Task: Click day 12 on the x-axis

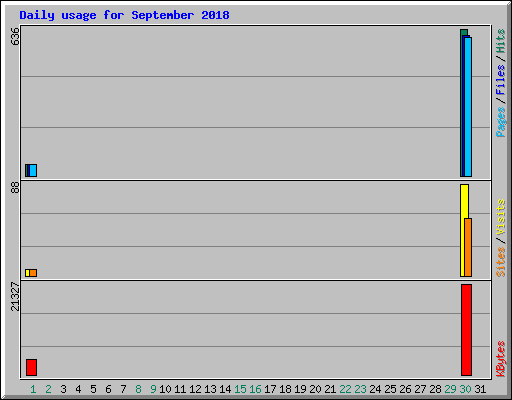Action: [x=195, y=389]
